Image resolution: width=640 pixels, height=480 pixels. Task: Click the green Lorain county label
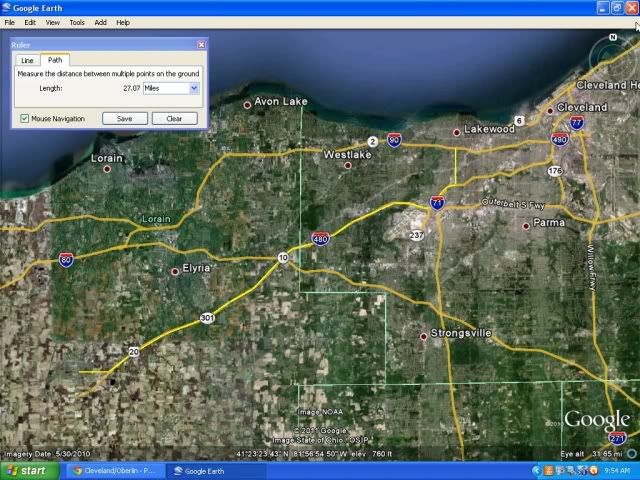pos(156,219)
